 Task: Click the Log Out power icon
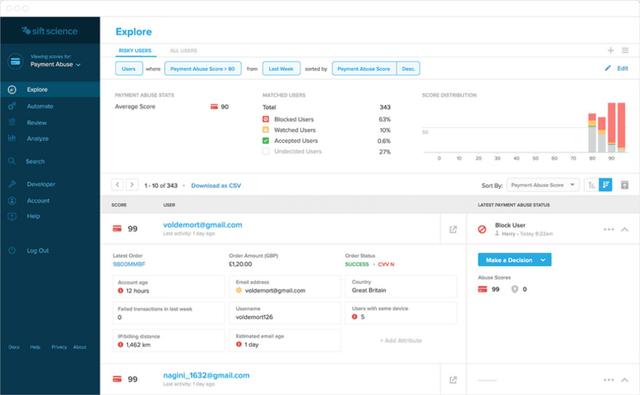click(12, 251)
